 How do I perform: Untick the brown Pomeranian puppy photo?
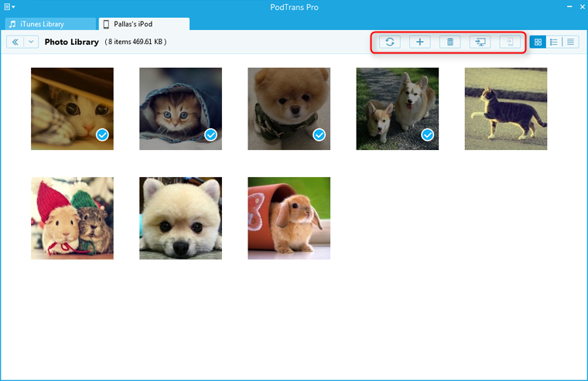point(320,135)
